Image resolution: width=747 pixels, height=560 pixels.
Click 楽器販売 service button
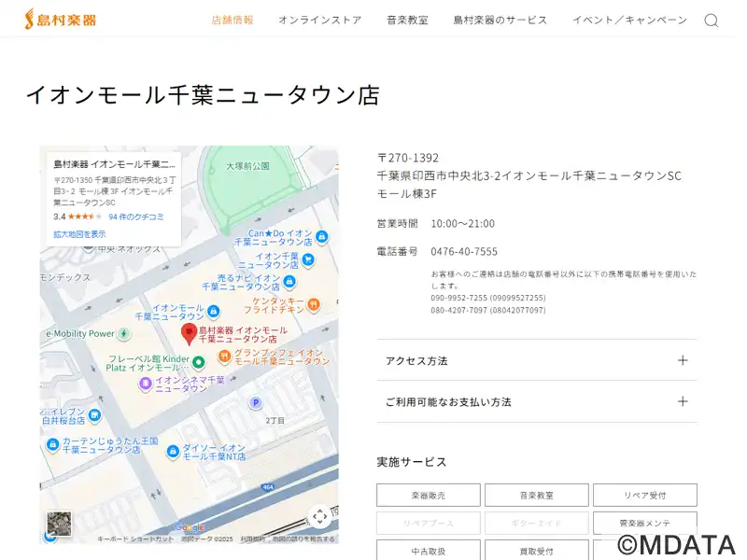pos(429,496)
